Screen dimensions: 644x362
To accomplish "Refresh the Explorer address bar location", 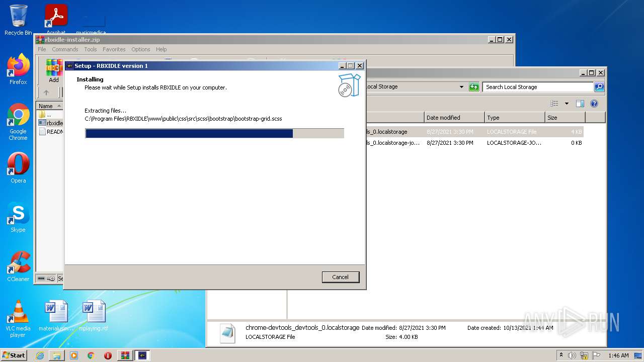I will (474, 87).
